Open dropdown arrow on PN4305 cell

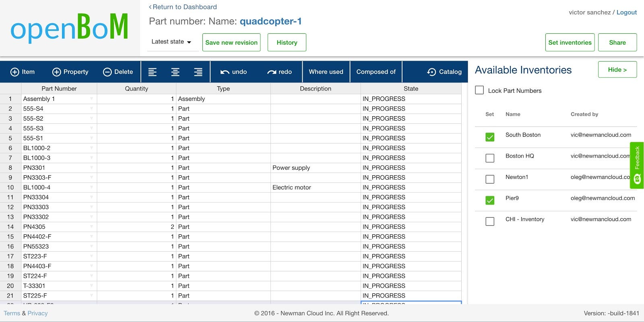coord(92,227)
